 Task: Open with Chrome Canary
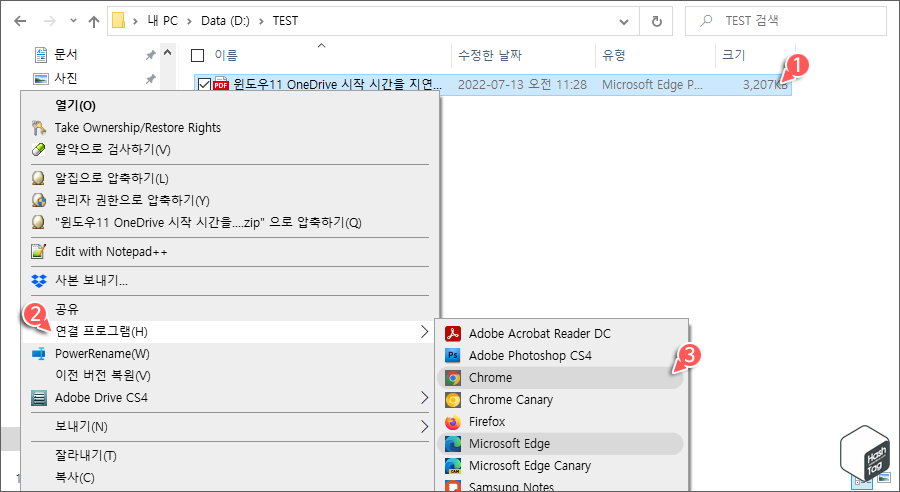click(x=561, y=400)
